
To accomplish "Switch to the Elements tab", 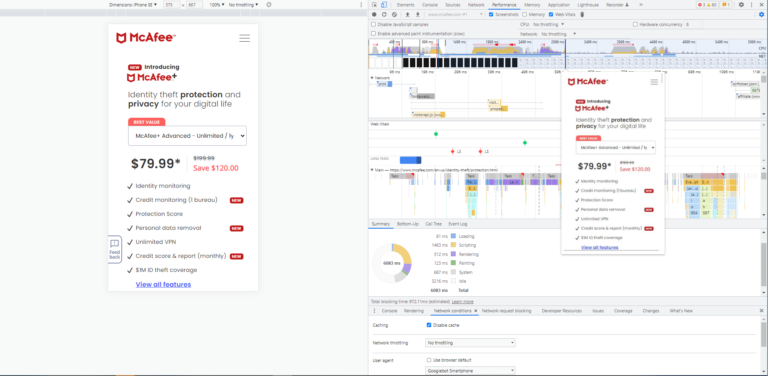I will (406, 4).
